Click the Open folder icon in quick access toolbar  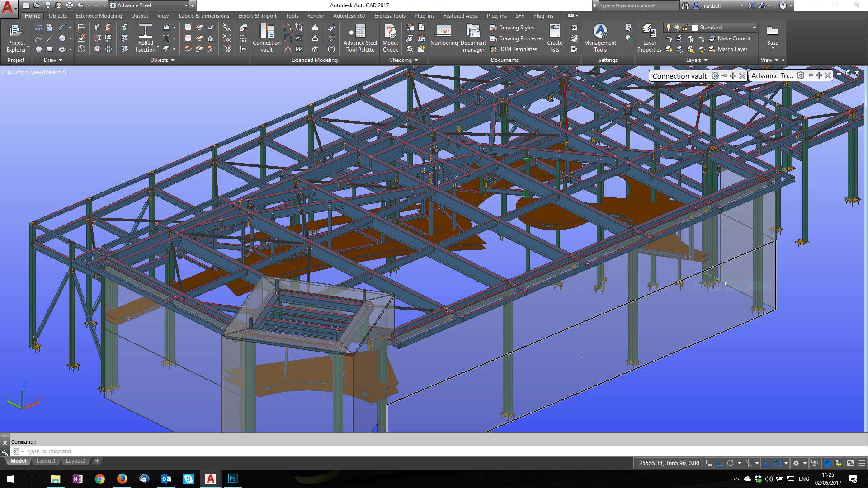[37, 5]
